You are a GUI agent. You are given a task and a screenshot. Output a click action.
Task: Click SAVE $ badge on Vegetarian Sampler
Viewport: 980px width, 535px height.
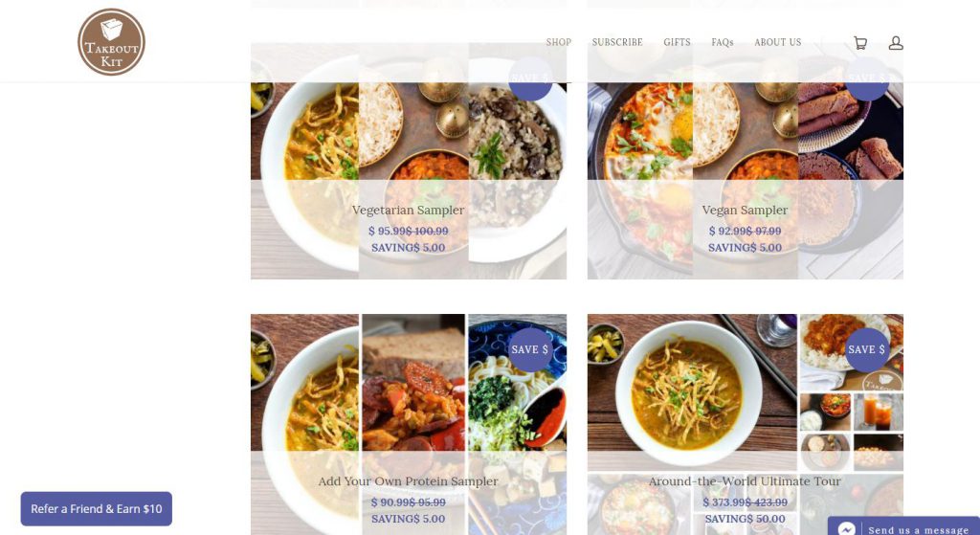tap(530, 78)
